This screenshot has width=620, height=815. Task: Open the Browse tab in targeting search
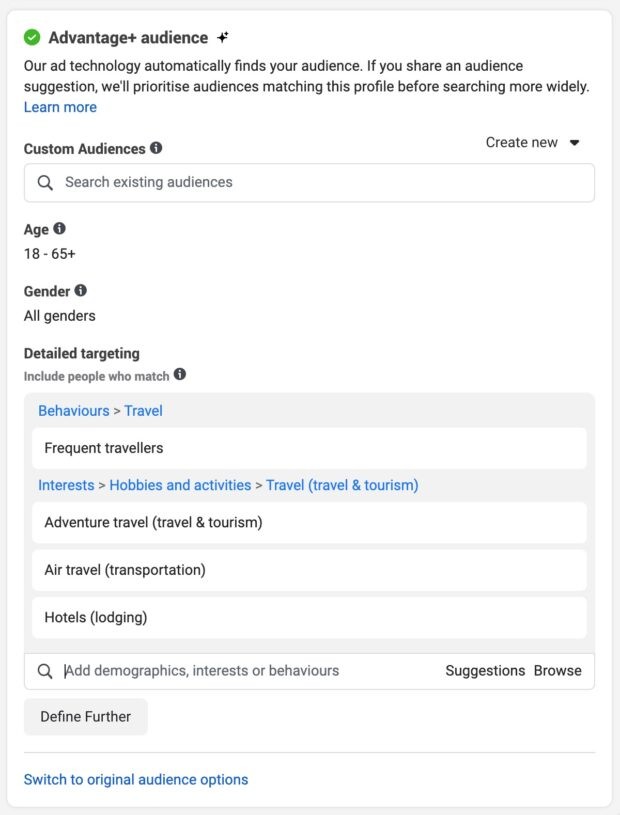558,671
